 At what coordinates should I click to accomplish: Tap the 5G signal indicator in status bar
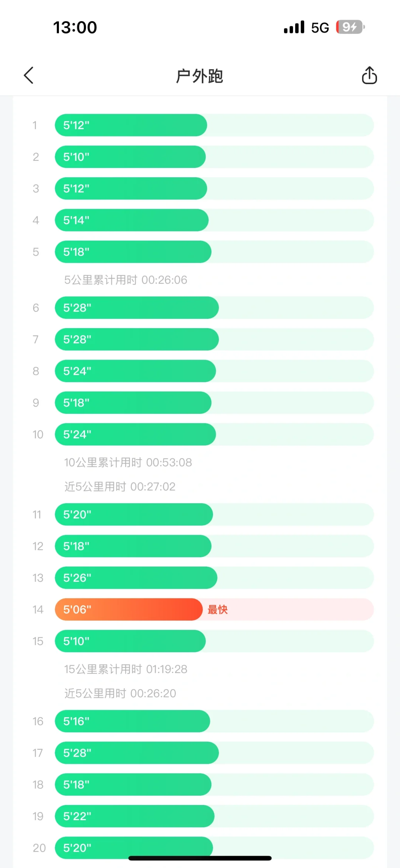click(x=320, y=28)
